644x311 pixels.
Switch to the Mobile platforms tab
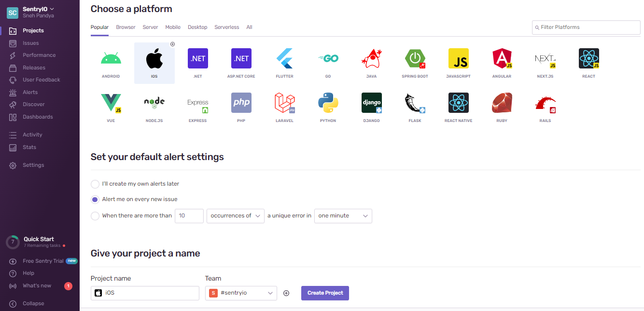click(x=173, y=27)
